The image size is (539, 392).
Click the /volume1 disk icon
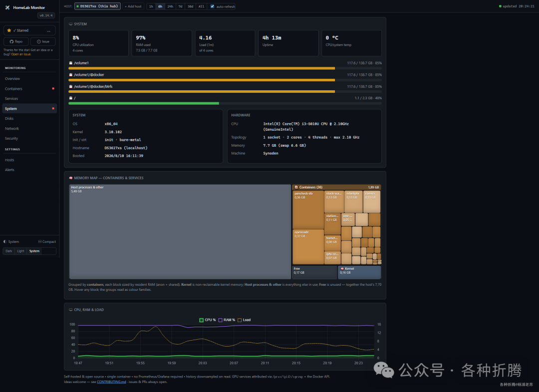click(71, 63)
